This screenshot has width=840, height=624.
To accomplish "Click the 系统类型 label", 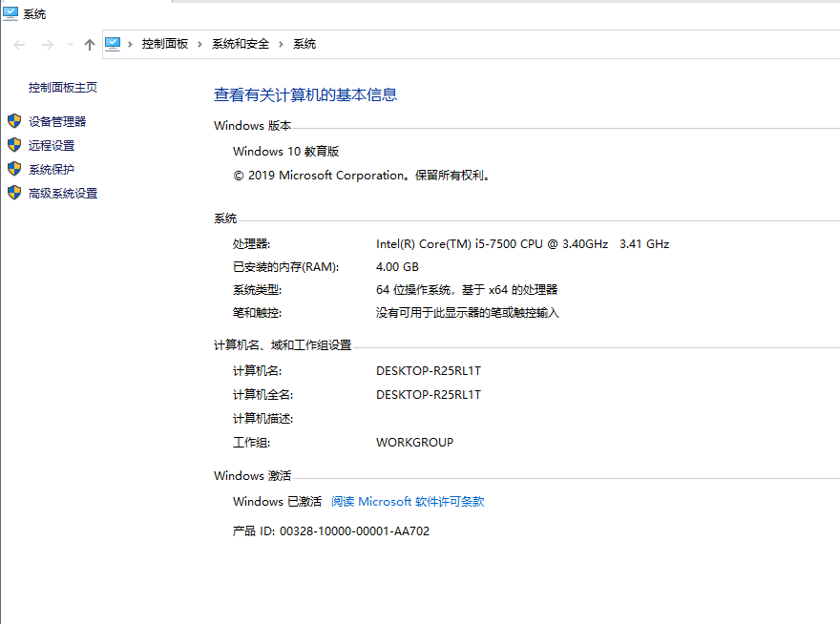I will click(257, 290).
